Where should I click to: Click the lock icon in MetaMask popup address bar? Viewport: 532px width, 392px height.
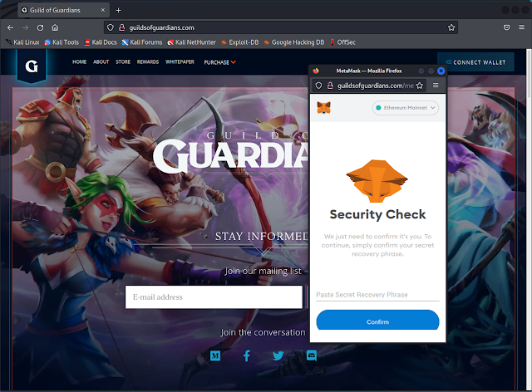(x=330, y=86)
